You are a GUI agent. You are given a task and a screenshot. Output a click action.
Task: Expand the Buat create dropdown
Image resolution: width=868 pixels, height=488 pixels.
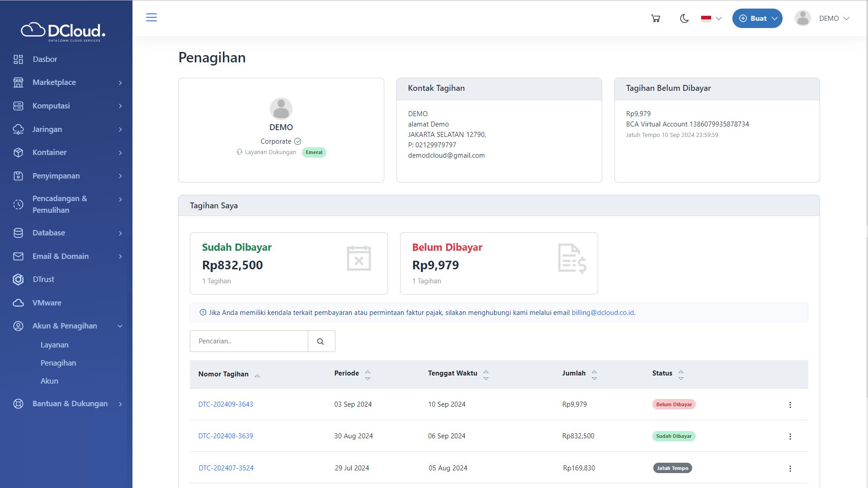[x=757, y=19]
